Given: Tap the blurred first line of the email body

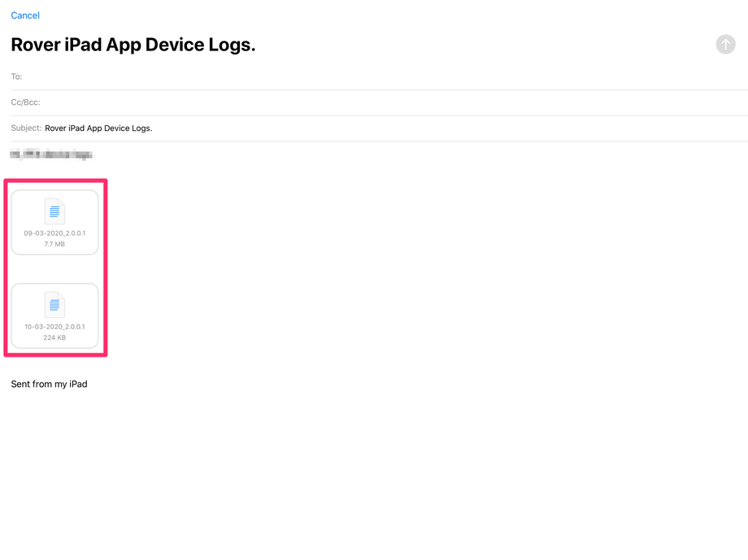Looking at the screenshot, I should [51, 154].
